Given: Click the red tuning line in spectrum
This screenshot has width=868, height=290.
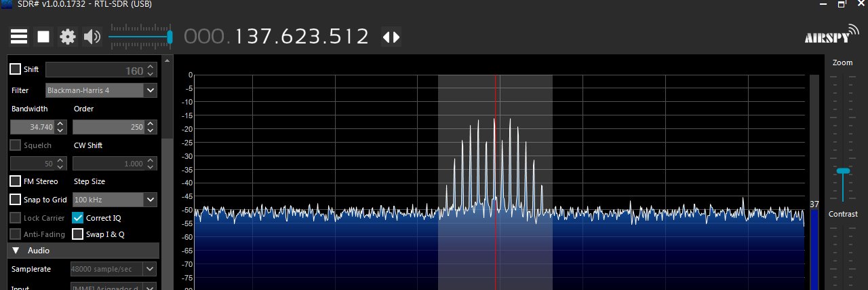Looking at the screenshot, I should pos(496,182).
